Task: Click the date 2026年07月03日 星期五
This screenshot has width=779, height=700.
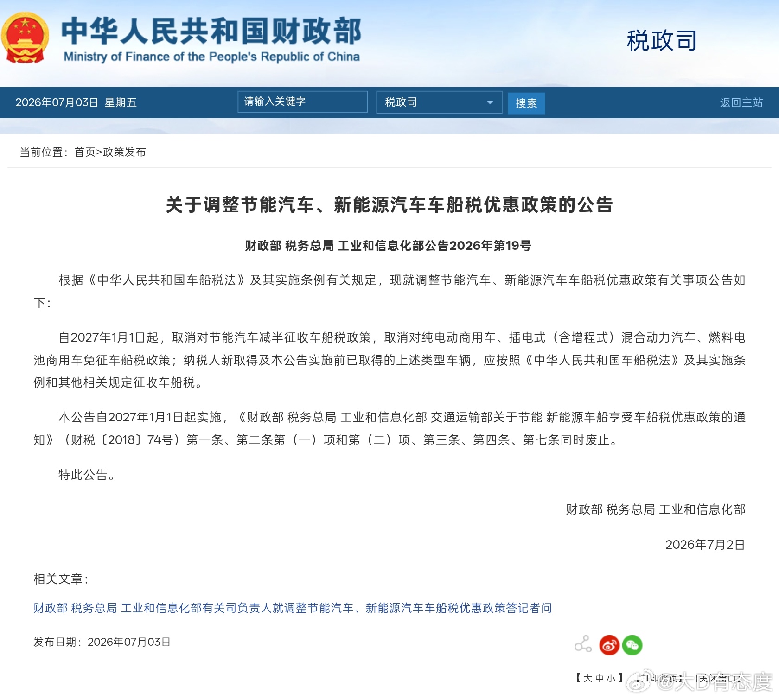Action: pos(76,102)
